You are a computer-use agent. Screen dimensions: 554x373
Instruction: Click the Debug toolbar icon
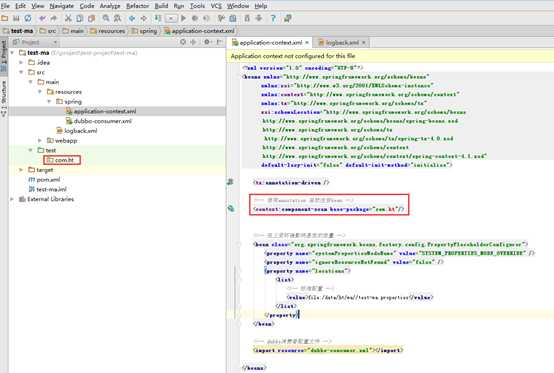click(195, 18)
